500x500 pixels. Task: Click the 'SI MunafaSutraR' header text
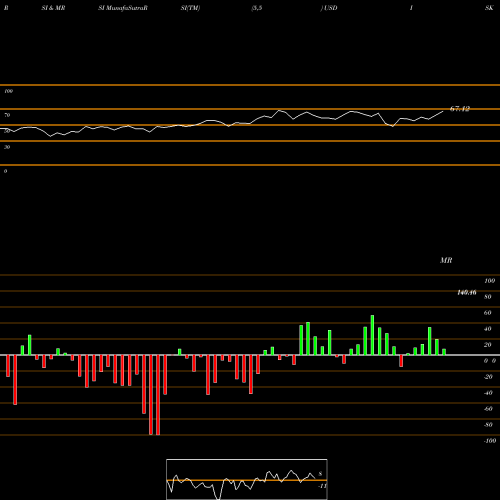pyautogui.click(x=123, y=8)
